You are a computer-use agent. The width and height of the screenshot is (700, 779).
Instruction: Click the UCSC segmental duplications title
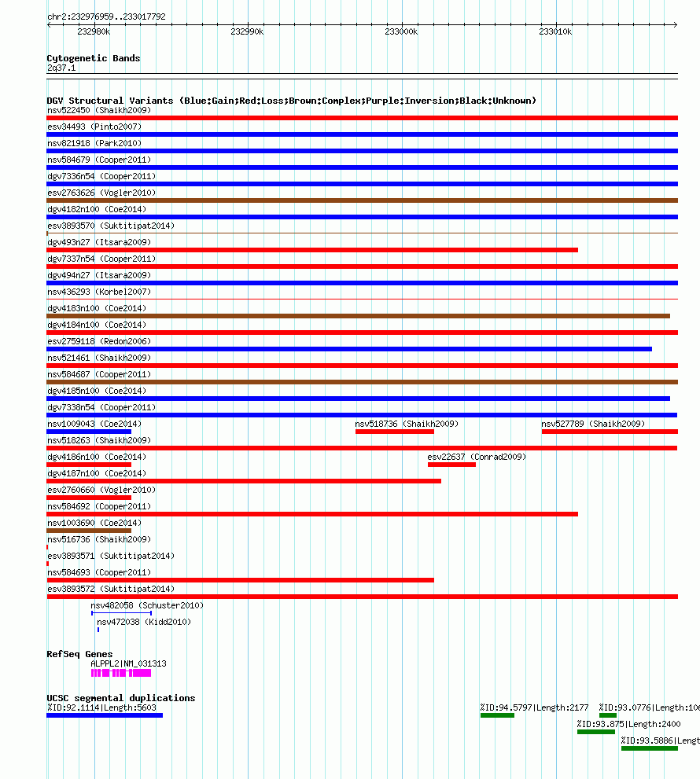pyautogui.click(x=121, y=698)
